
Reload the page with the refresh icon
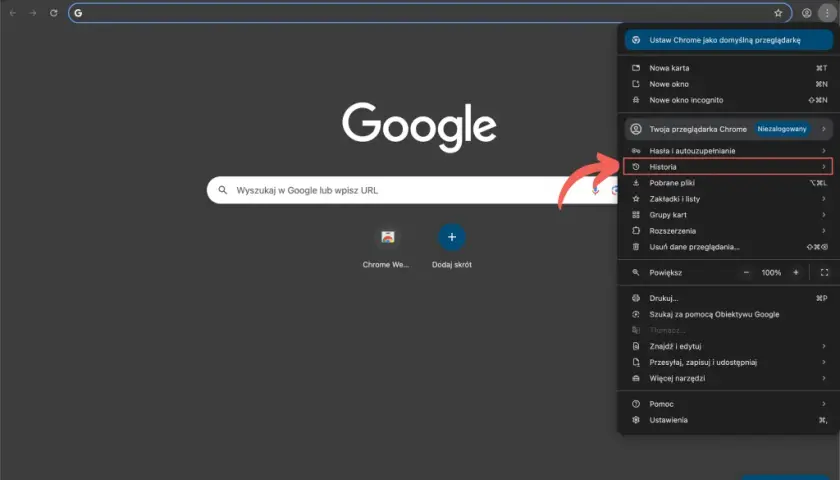click(x=54, y=13)
